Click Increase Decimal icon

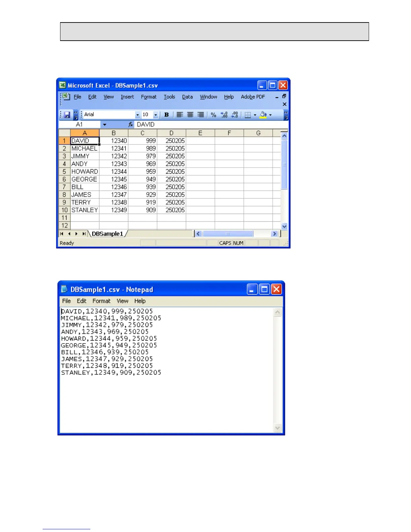224,115
